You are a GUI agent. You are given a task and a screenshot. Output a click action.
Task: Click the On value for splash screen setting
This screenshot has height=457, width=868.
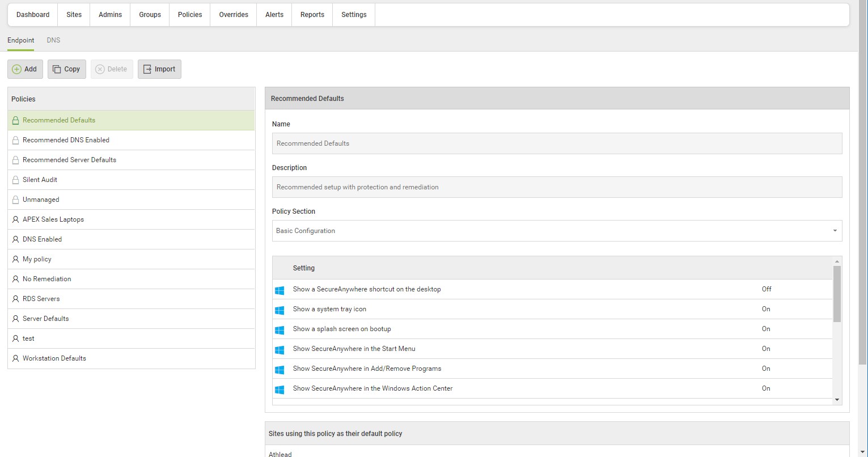(766, 329)
